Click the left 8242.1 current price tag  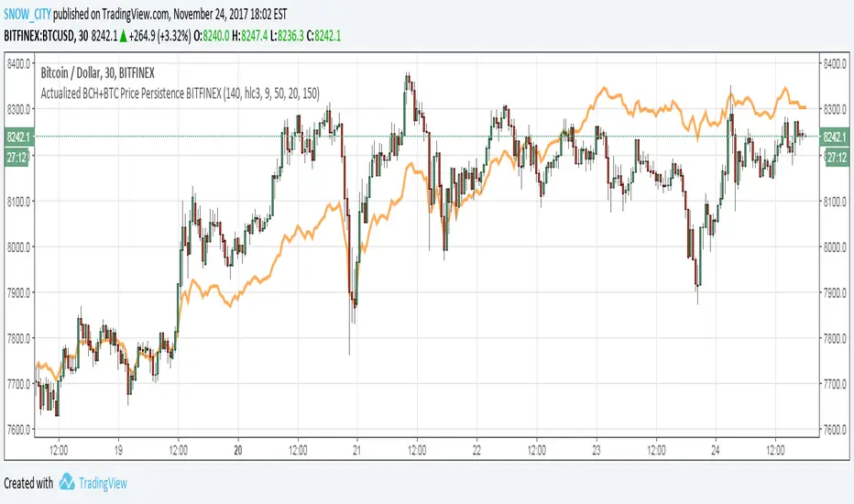(19, 137)
